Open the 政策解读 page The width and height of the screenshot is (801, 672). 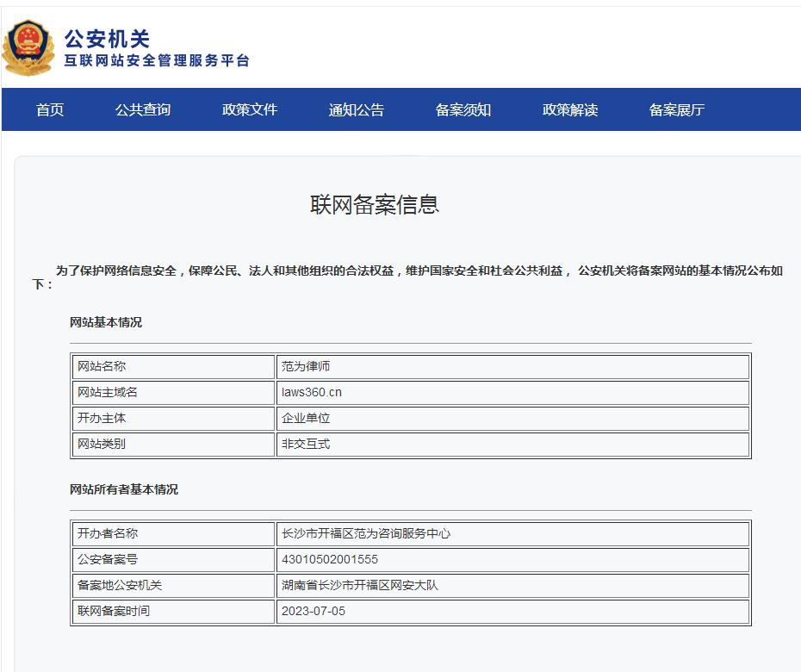569,109
